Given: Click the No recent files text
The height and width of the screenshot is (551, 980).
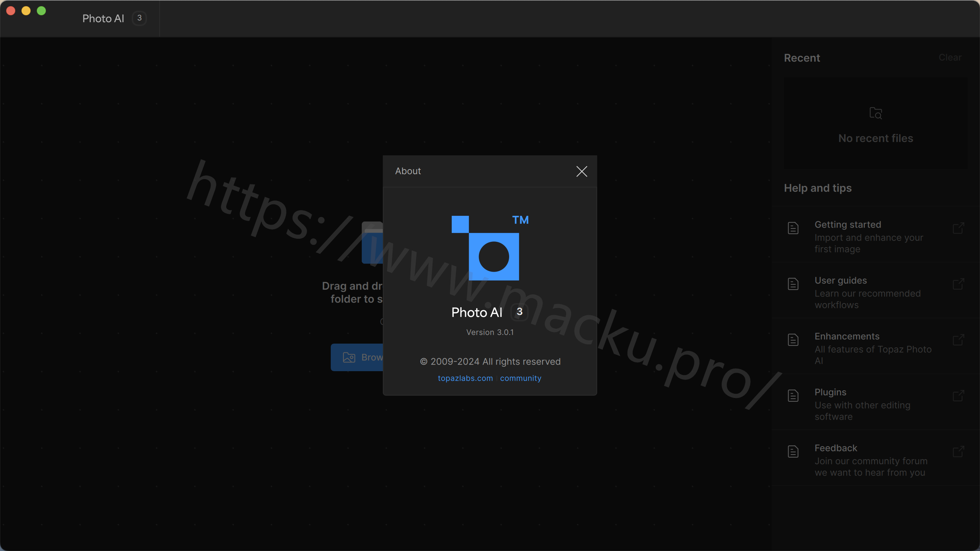Looking at the screenshot, I should pyautogui.click(x=875, y=138).
